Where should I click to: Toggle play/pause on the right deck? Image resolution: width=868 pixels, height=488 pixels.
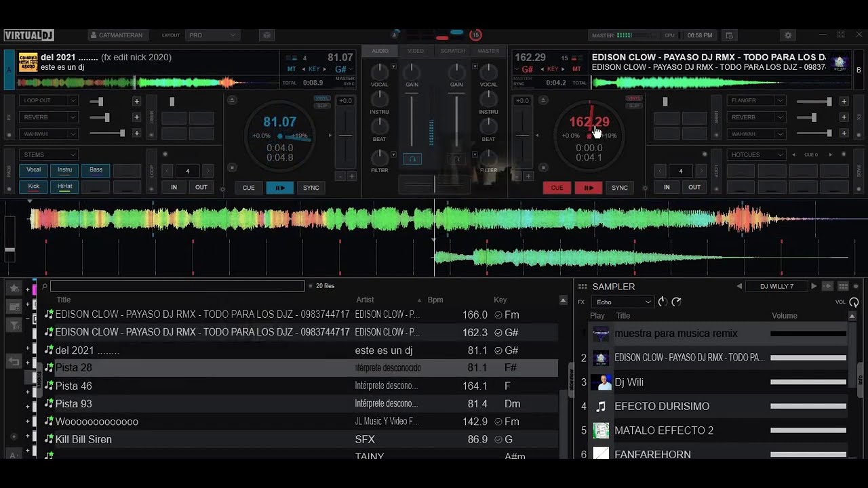(x=588, y=188)
